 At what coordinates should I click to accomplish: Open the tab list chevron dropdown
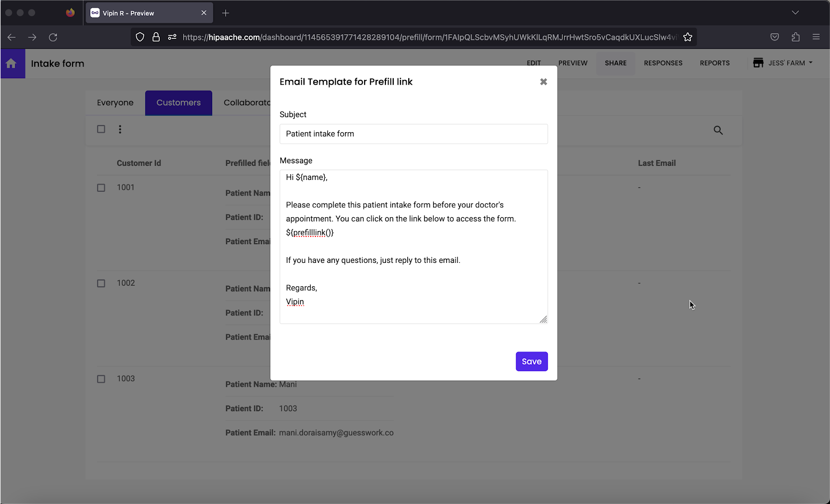tap(795, 12)
